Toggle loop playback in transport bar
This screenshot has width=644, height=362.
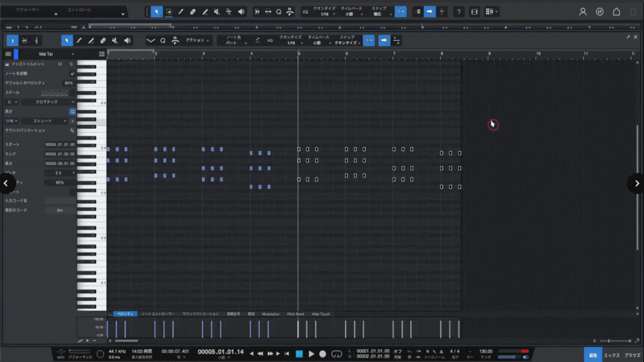(337, 354)
